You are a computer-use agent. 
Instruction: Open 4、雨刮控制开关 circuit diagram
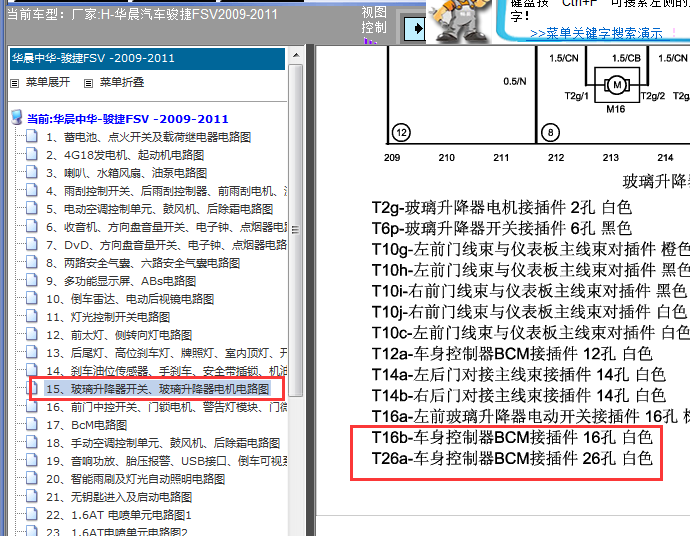(x=166, y=191)
